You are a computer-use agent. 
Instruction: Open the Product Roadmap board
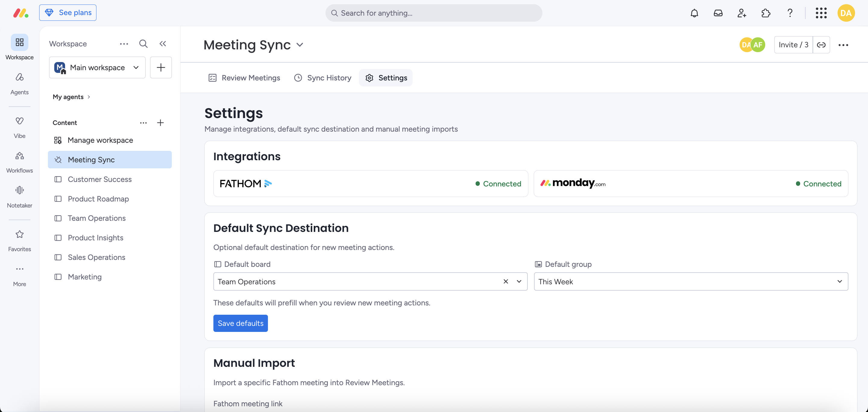click(x=110, y=199)
